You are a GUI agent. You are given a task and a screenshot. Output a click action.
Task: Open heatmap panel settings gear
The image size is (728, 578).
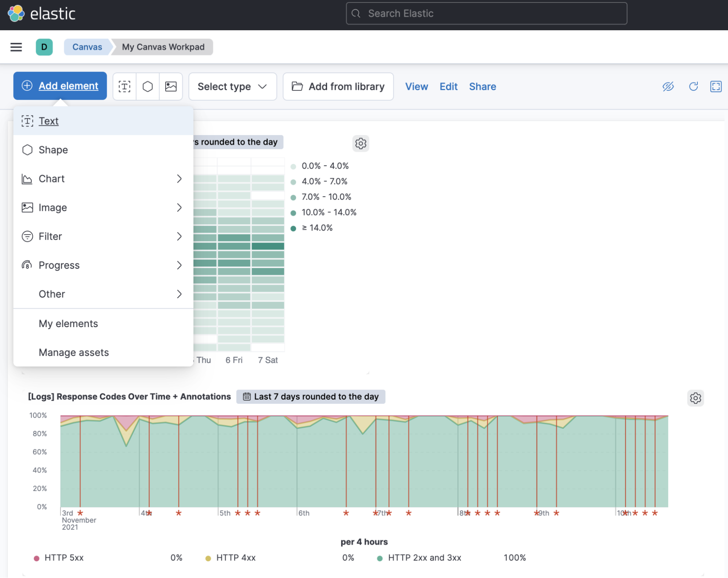click(361, 143)
